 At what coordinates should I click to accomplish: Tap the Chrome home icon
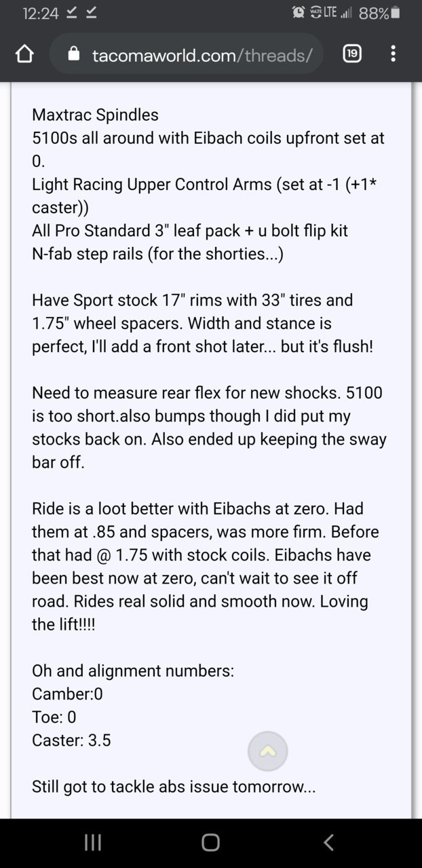pos(24,54)
